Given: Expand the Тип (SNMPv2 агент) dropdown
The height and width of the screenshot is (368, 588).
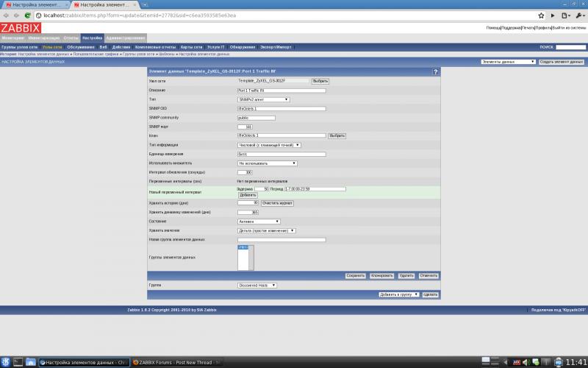Looking at the screenshot, I should click(x=263, y=99).
